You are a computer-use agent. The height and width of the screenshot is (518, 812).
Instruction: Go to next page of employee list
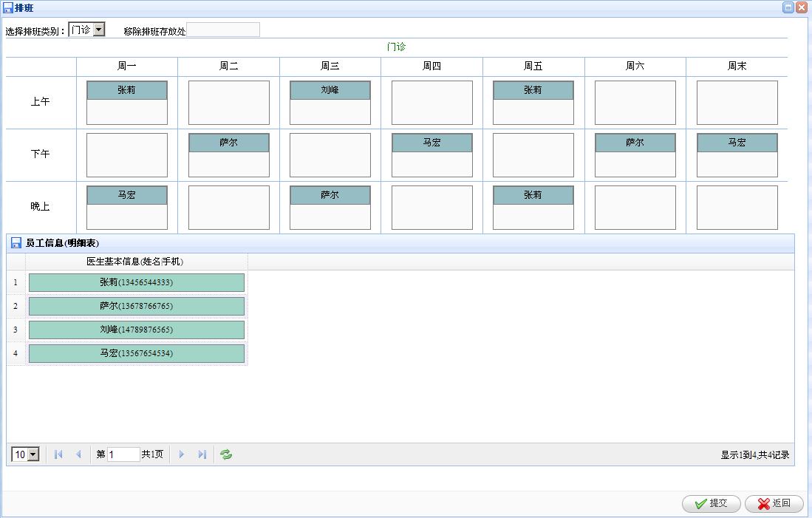pos(181,454)
